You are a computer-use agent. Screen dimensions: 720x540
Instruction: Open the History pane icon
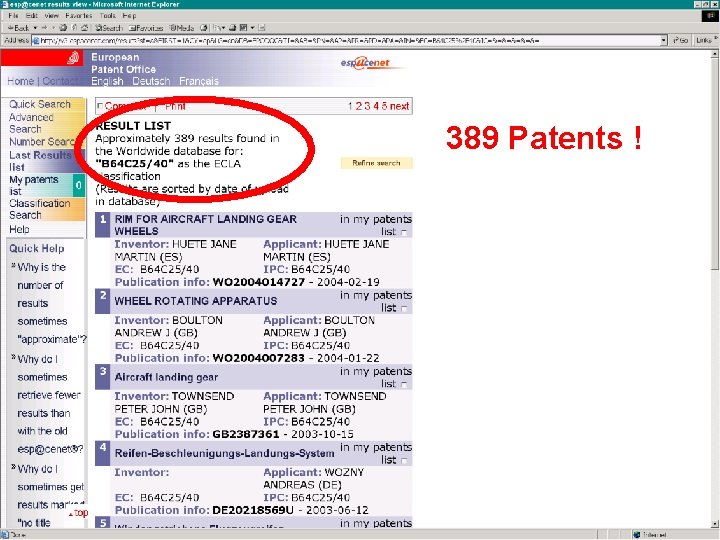(x=203, y=28)
